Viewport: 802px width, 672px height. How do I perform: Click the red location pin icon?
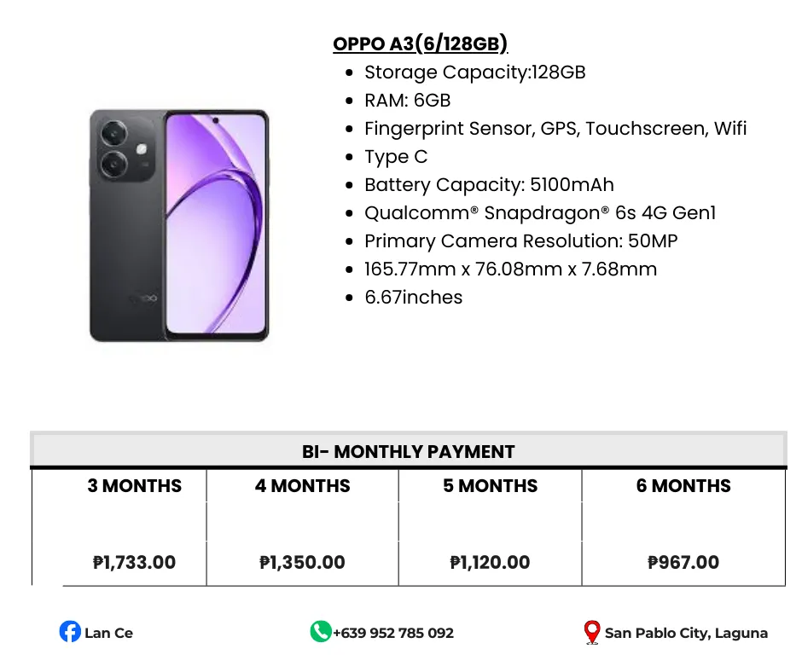coord(592,633)
